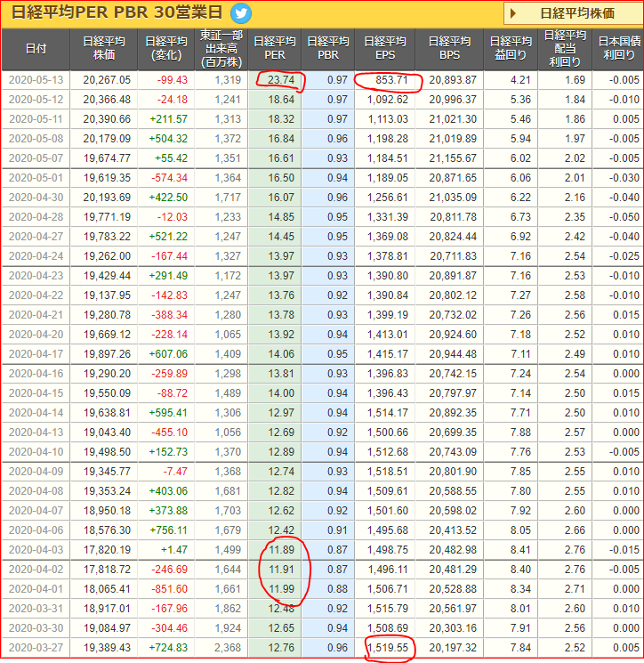Click the earnings yield 8.41
644x663 pixels.
(520, 550)
